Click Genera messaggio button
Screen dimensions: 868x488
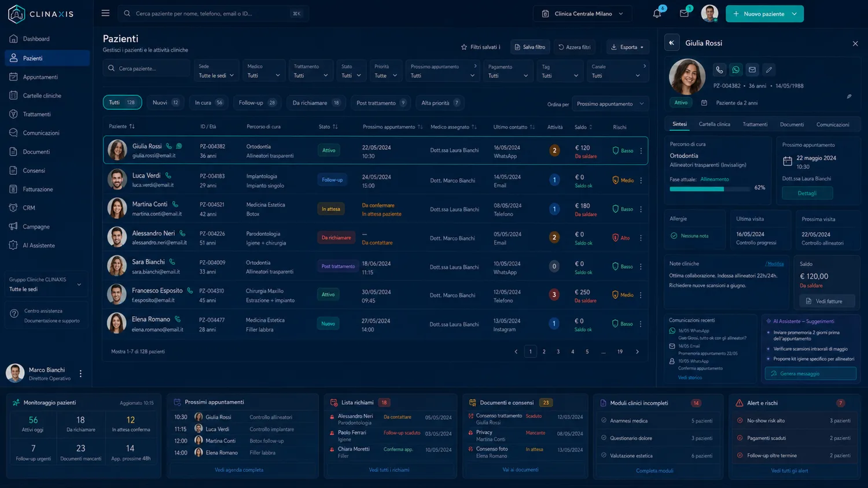[811, 374]
